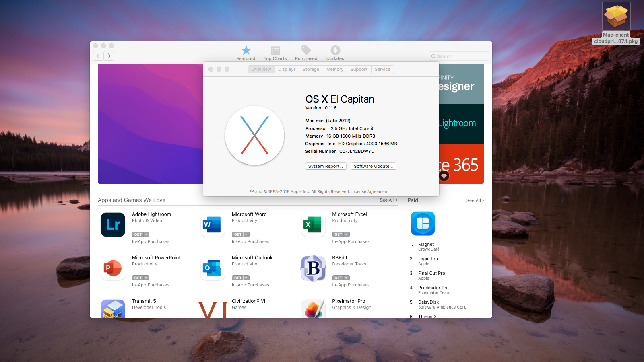Go back with the App Store back arrow
Viewport: 644px width, 362px height.
tap(98, 56)
